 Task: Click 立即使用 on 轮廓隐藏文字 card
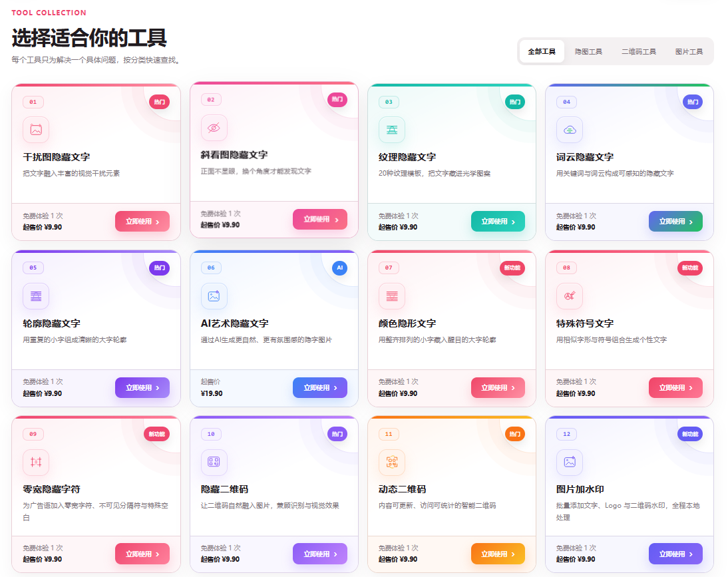tap(142, 387)
